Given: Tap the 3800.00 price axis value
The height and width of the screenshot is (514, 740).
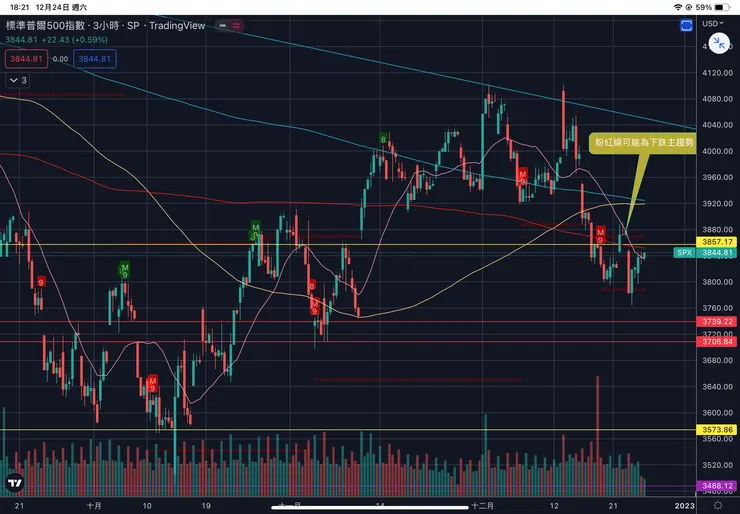Looking at the screenshot, I should point(717,282).
